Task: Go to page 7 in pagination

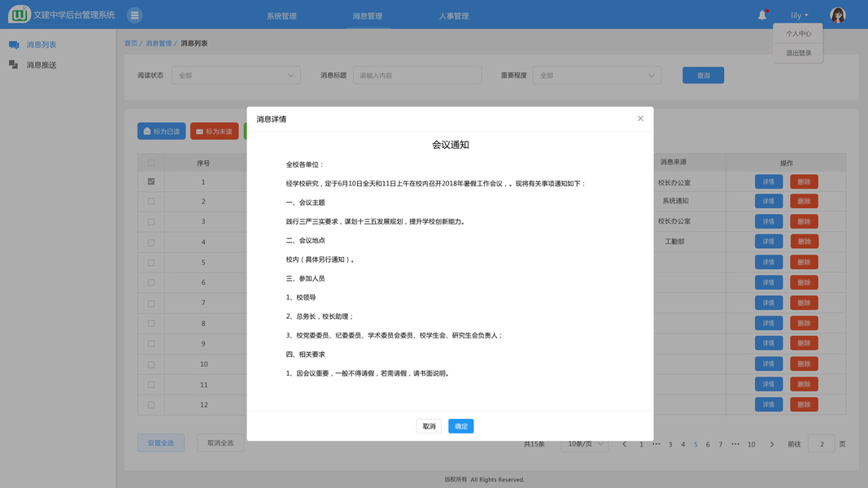Action: (720, 444)
